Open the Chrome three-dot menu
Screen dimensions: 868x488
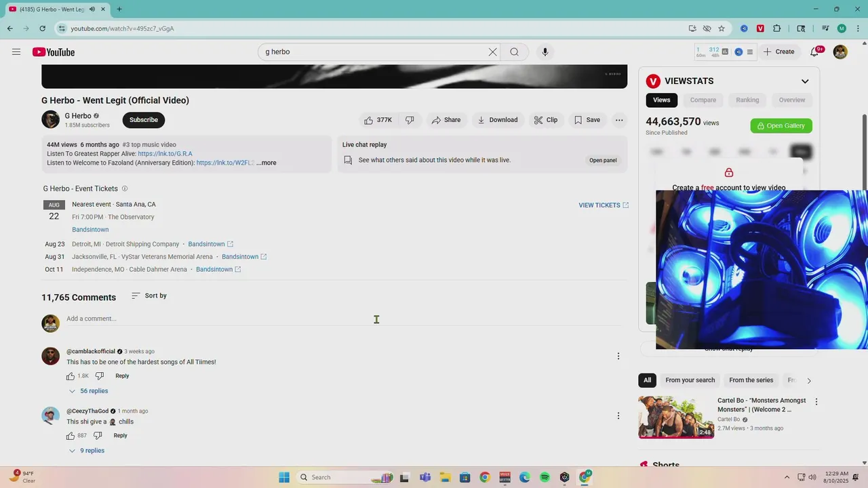(857, 28)
